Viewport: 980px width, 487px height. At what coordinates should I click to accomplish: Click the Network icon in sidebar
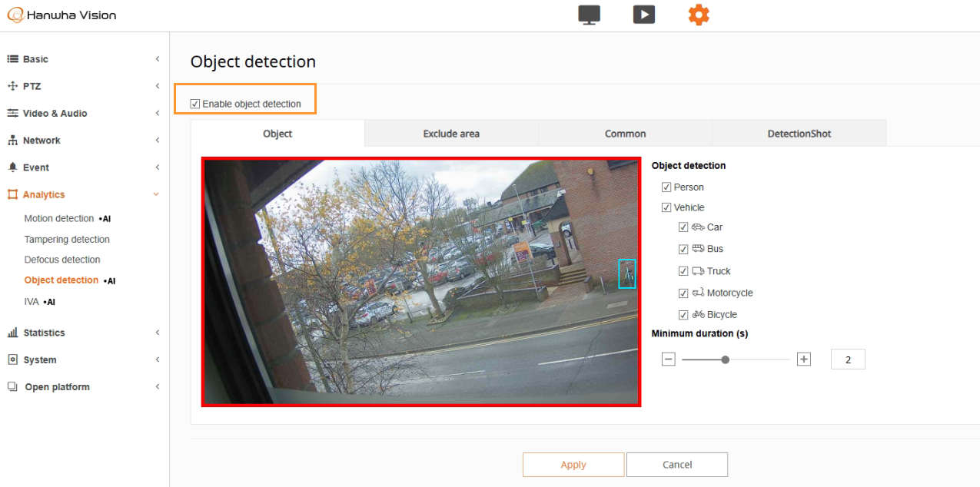pyautogui.click(x=12, y=141)
